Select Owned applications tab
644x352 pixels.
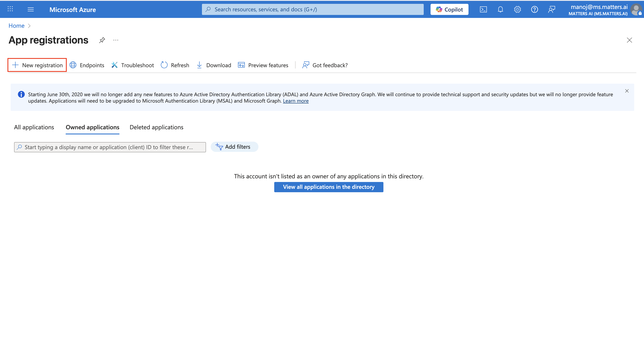(x=93, y=127)
